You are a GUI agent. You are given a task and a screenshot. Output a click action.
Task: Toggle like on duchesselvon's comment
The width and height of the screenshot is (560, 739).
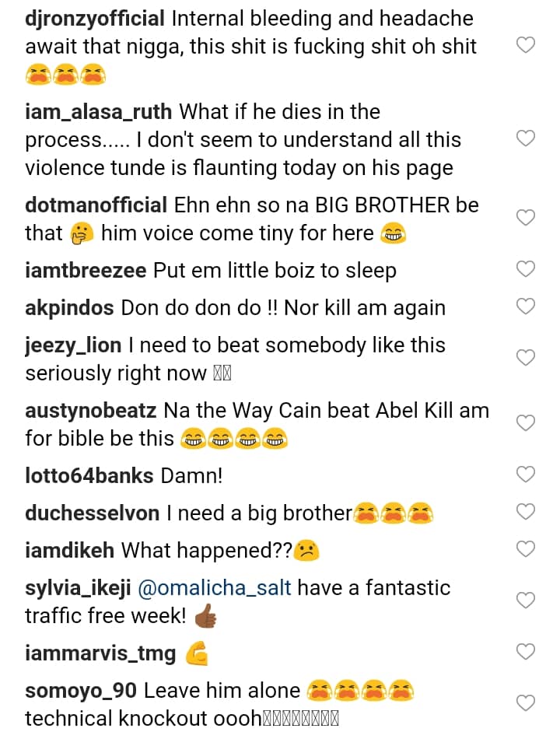point(526,511)
